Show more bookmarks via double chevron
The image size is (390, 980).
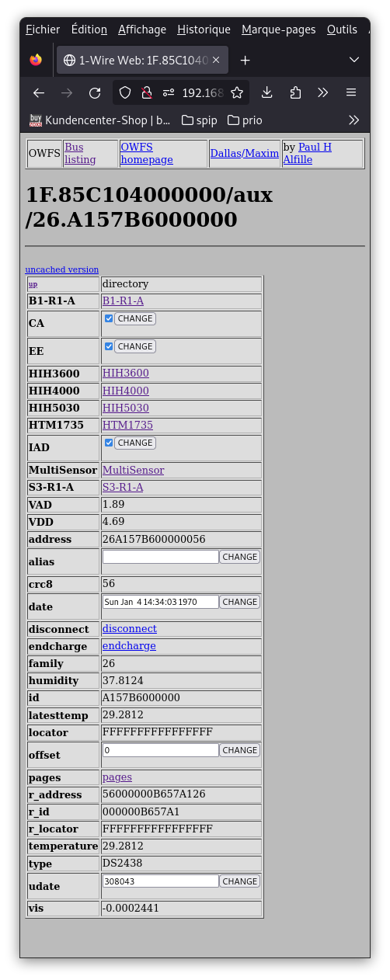point(354,120)
